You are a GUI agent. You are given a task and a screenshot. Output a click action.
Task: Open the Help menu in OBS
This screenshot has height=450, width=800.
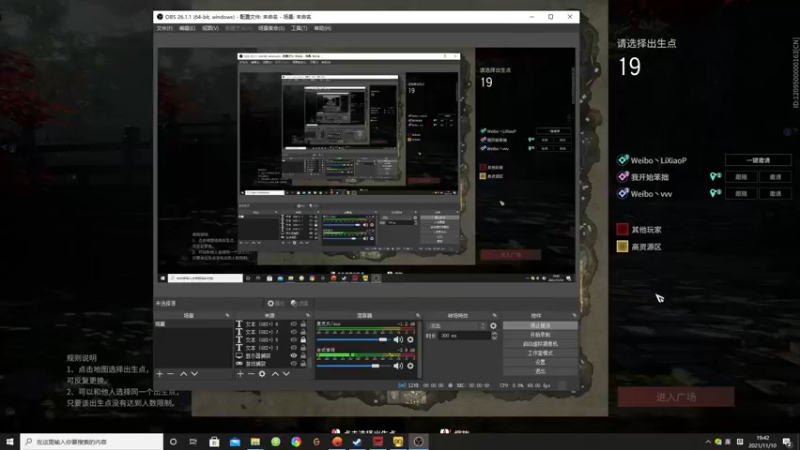(322, 28)
